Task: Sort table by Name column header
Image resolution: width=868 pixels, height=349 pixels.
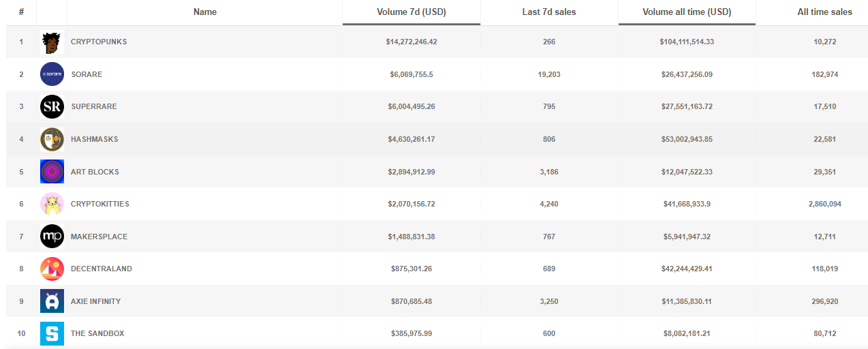Action: (x=205, y=12)
